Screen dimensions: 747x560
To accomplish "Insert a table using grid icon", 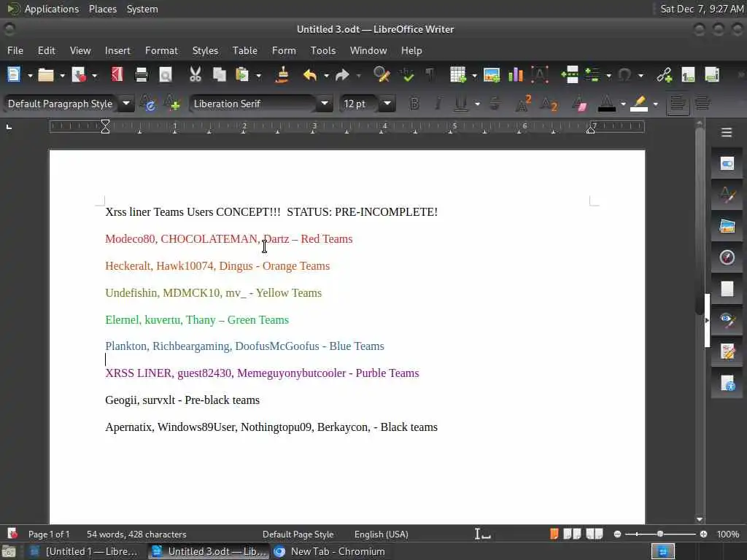I will [458, 75].
